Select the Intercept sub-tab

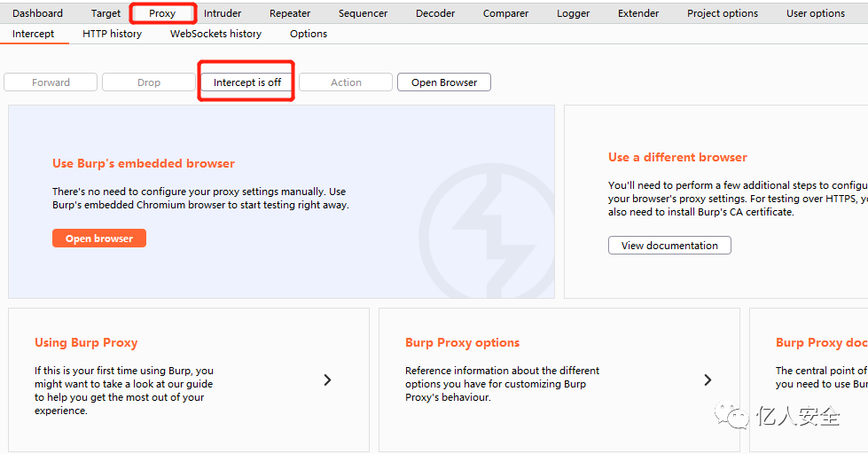[33, 34]
